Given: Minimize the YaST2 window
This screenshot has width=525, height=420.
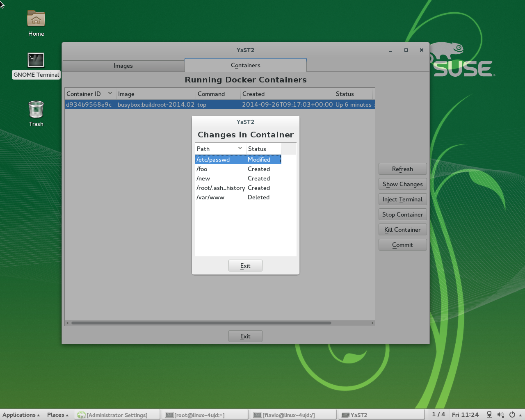Looking at the screenshot, I should coord(390,50).
